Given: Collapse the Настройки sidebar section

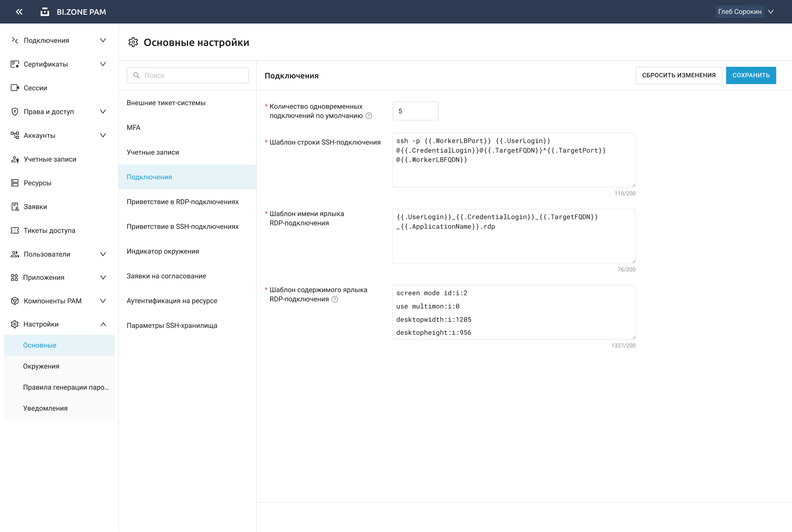Looking at the screenshot, I should click(103, 324).
